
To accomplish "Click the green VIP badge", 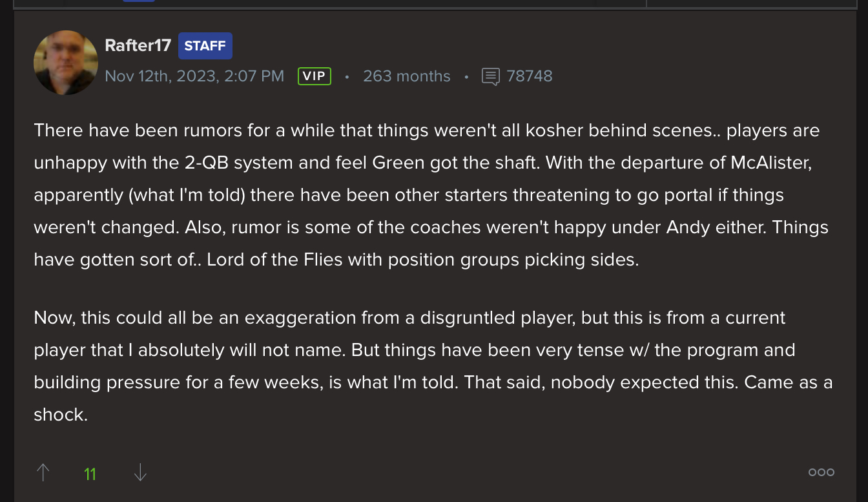I will (x=315, y=76).
